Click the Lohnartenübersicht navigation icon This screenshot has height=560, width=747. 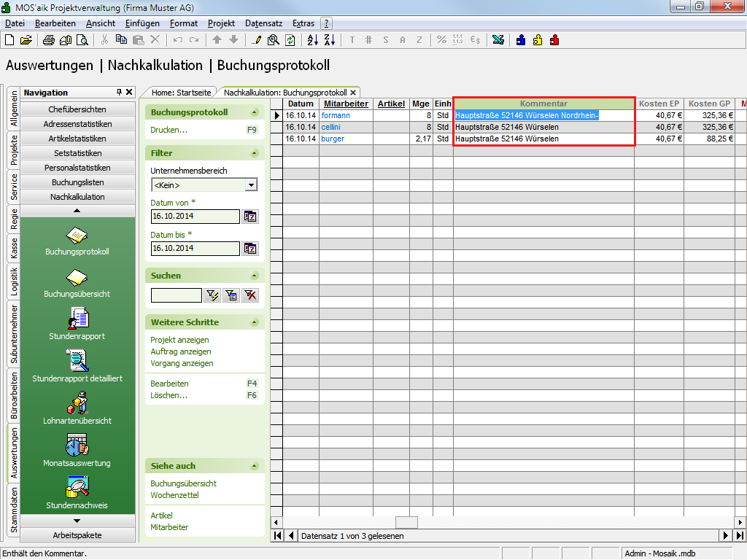pos(77,403)
